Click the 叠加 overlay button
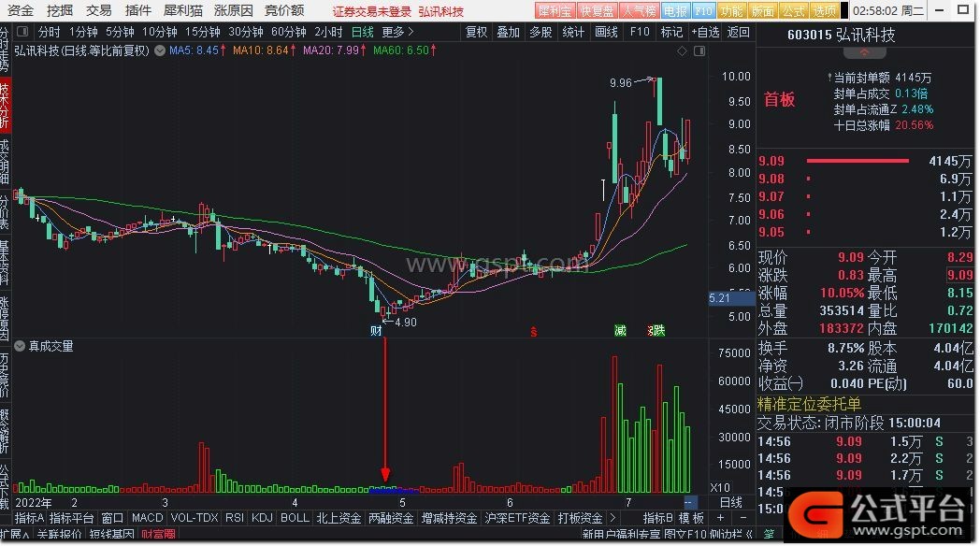The width and height of the screenshot is (980, 546). point(508,31)
